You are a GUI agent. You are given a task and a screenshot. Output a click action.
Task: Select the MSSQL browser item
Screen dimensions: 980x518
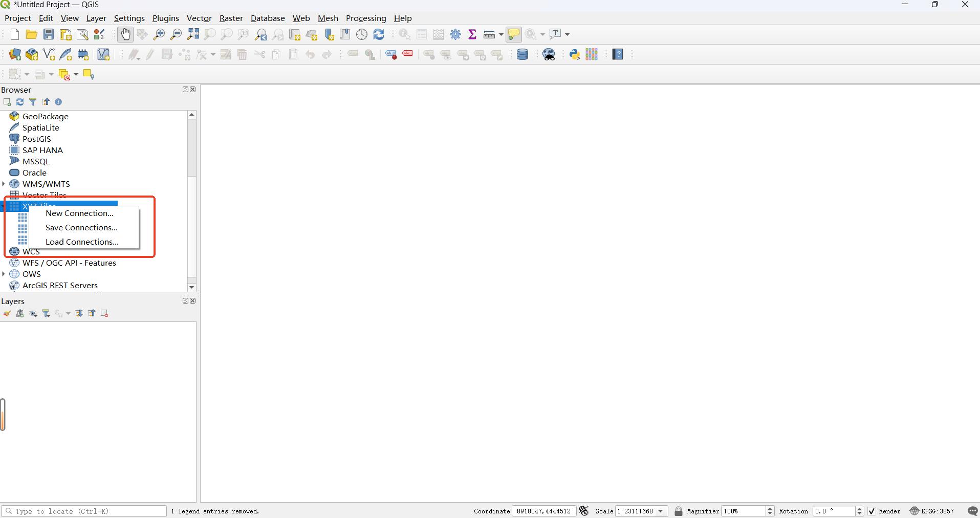coord(36,161)
